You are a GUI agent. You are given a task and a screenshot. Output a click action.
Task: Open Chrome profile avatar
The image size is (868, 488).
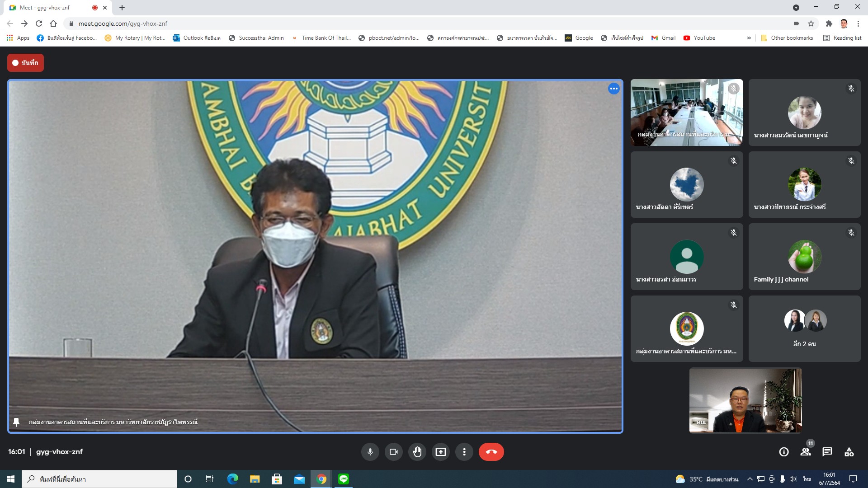(x=844, y=23)
